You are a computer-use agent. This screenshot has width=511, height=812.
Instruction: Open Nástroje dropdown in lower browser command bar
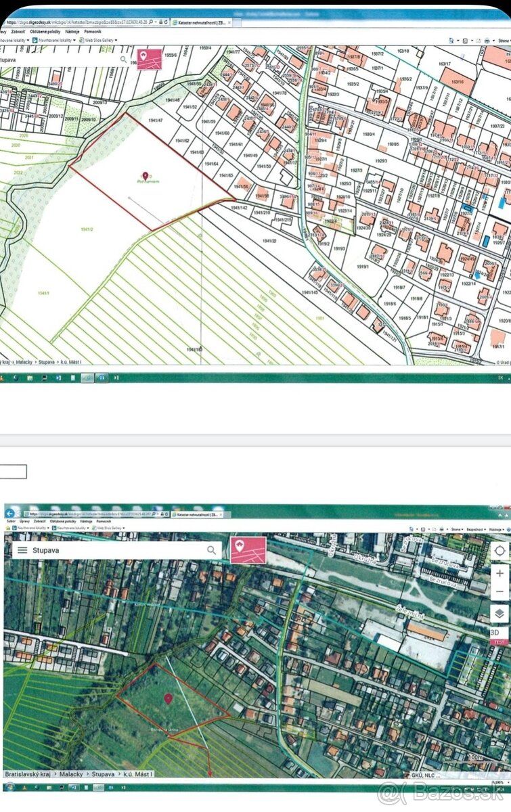[x=497, y=529]
